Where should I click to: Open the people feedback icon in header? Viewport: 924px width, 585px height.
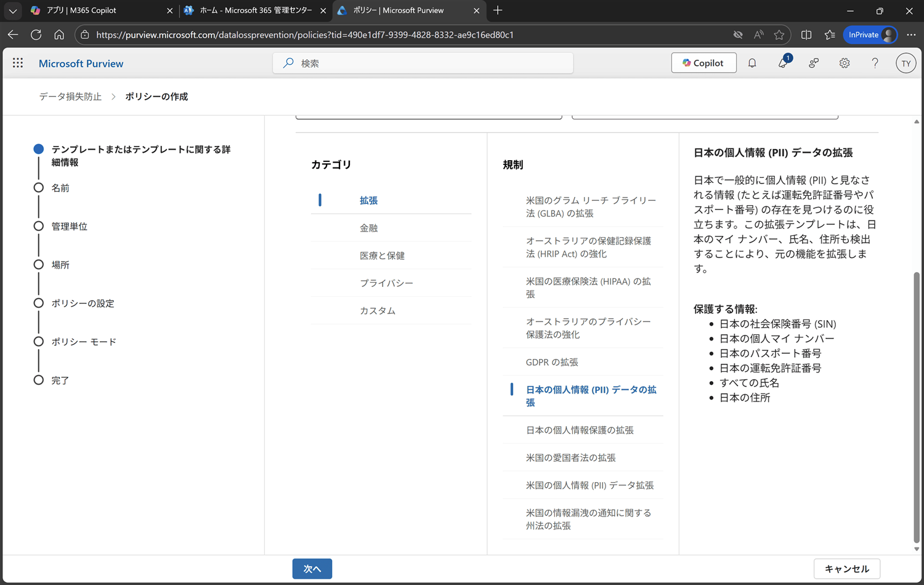coord(814,63)
